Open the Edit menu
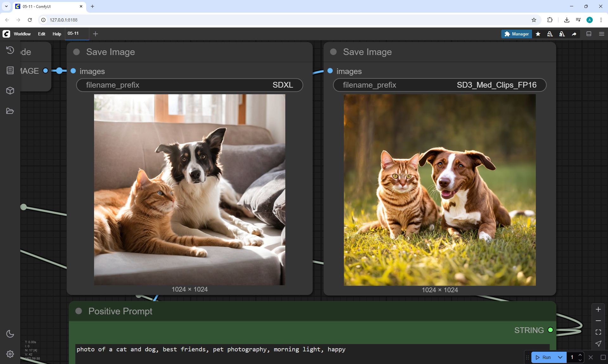608x364 pixels. pos(41,34)
